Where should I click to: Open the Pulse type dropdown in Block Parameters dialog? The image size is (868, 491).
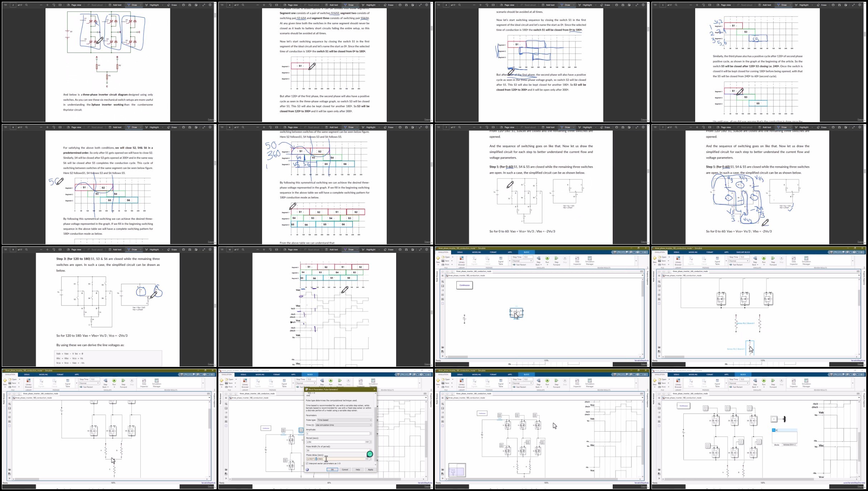344,420
